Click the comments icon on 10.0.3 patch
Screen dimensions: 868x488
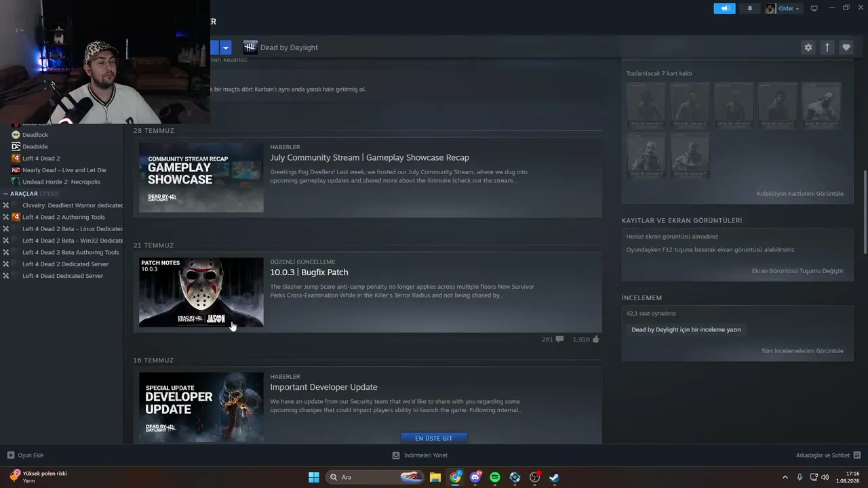[x=559, y=340]
